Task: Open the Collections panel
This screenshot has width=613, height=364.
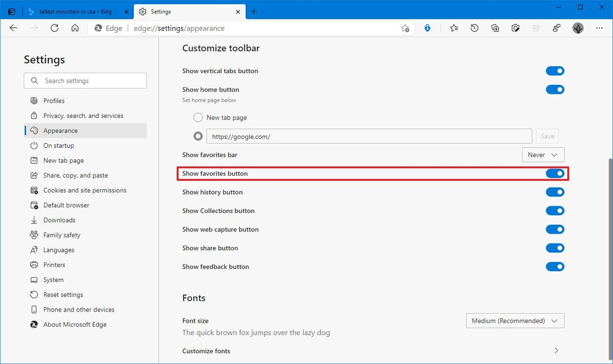Action: point(494,28)
